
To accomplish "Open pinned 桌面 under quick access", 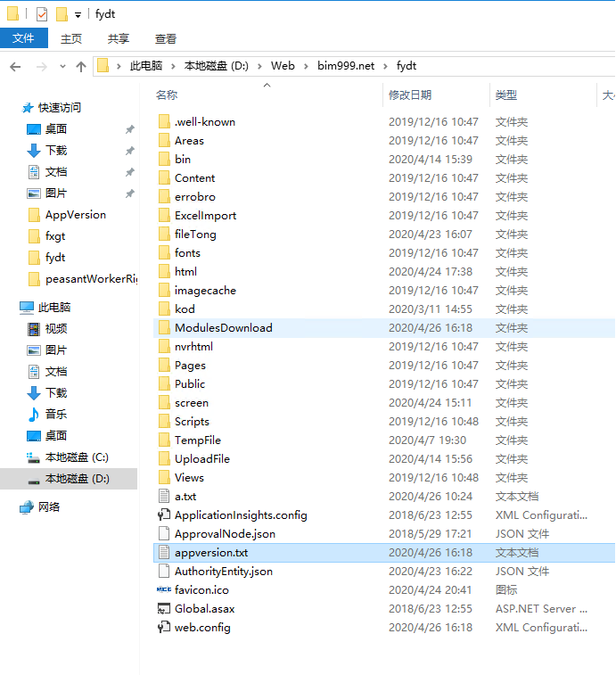I will click(x=56, y=129).
